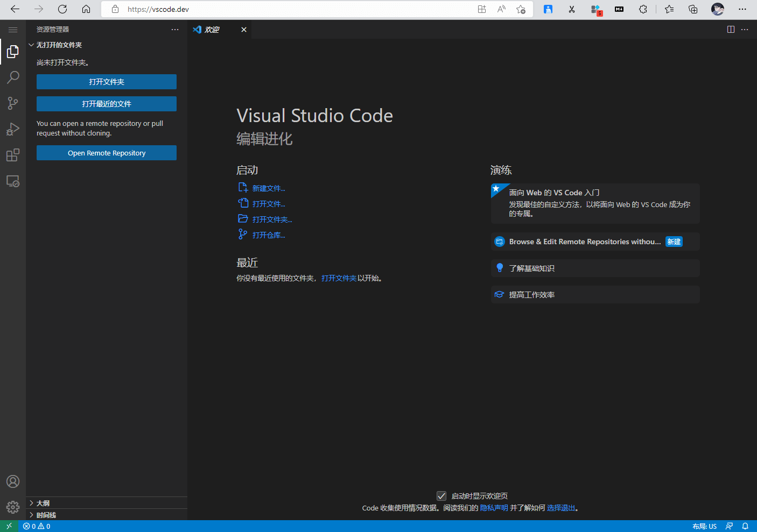Expand the 大纲 section
757x532 pixels.
(x=107, y=503)
